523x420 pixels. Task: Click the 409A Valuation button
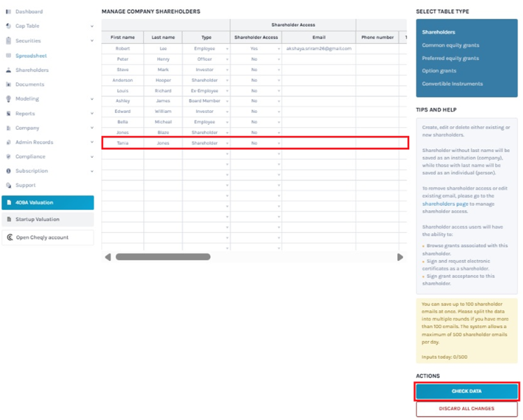coord(47,202)
